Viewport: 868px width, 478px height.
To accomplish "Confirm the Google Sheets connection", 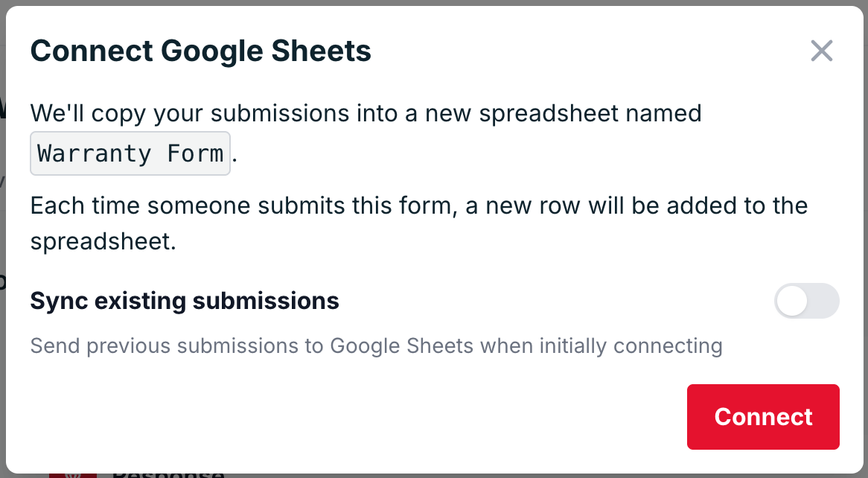I will (762, 417).
